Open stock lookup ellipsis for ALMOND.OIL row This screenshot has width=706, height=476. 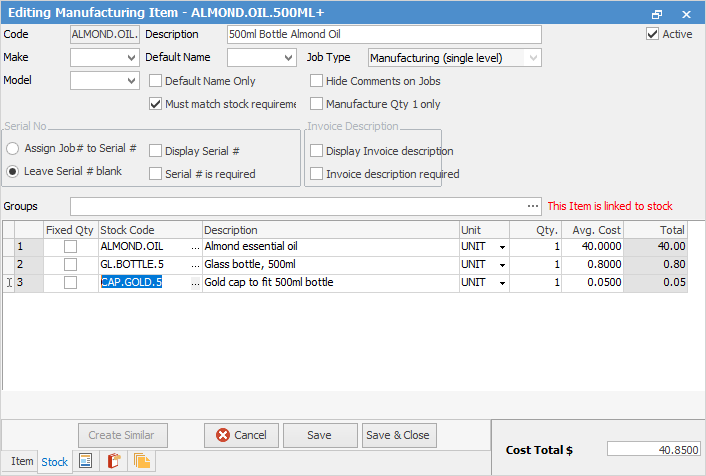[x=194, y=246]
